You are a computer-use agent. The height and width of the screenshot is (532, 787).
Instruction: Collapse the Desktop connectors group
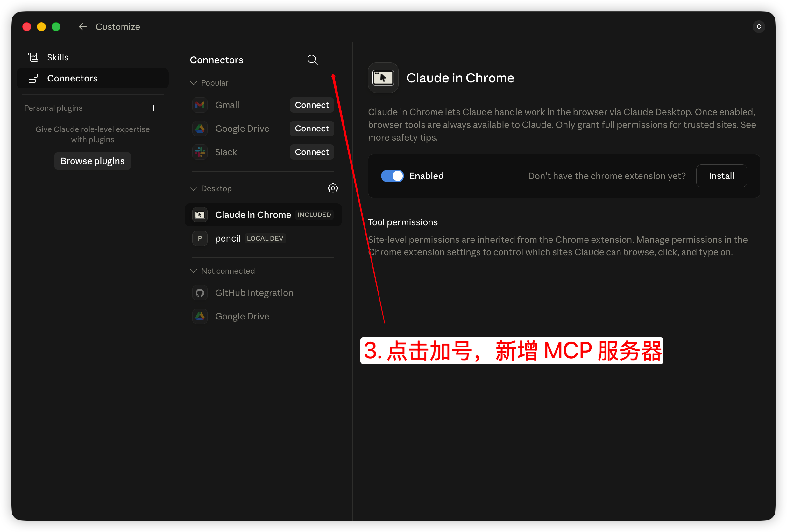click(x=194, y=188)
